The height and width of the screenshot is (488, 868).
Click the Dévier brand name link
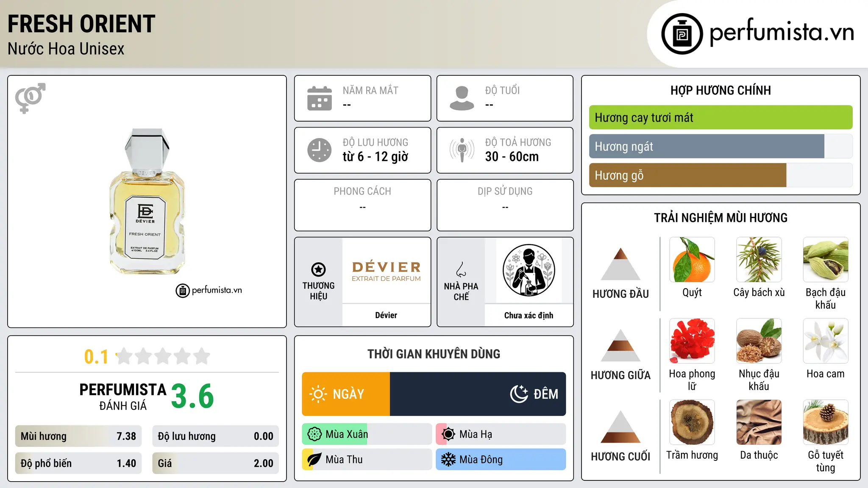point(386,315)
